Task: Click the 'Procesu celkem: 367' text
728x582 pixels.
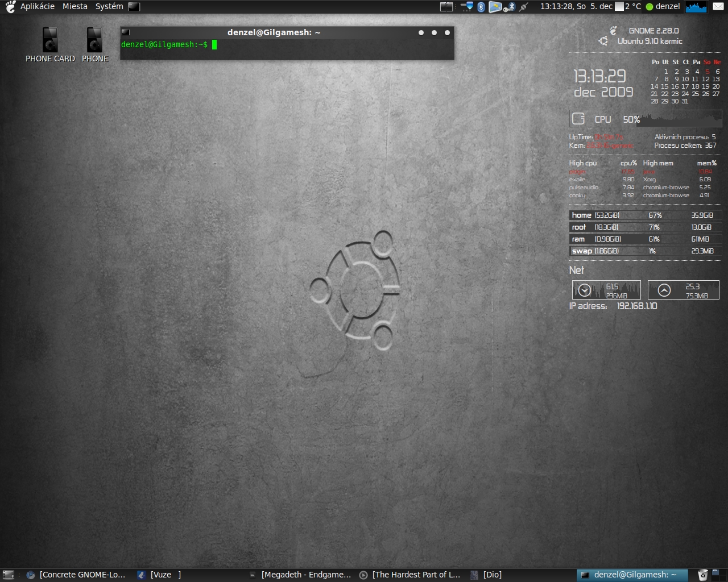Action: tap(685, 145)
